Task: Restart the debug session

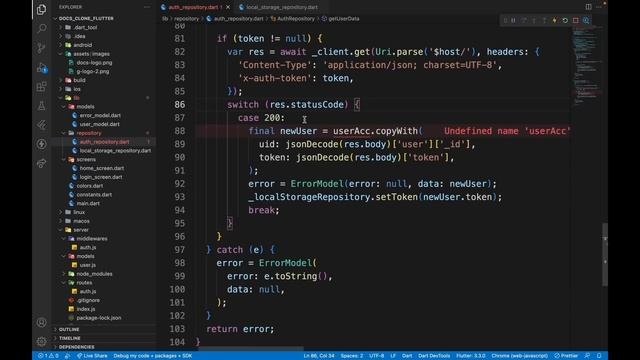Action: pos(565,20)
